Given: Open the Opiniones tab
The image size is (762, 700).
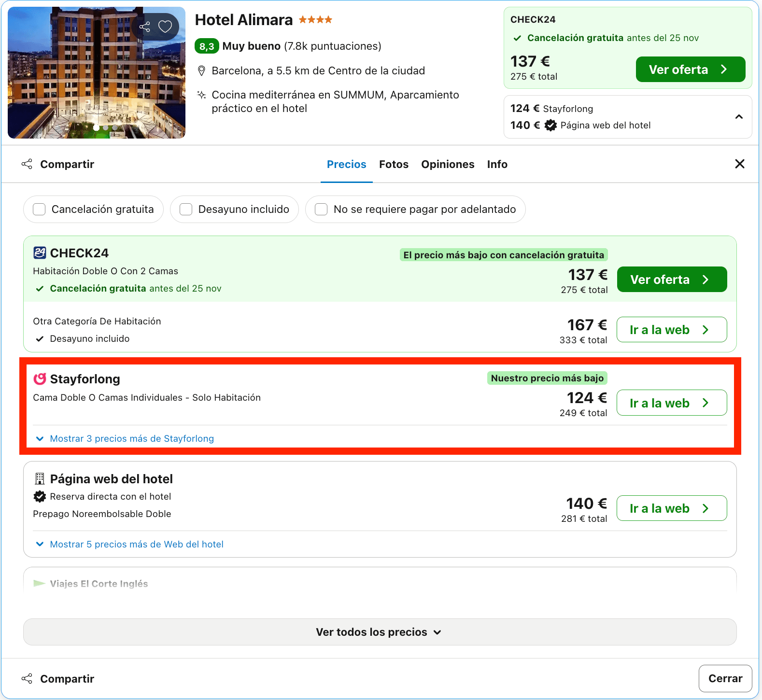Looking at the screenshot, I should [448, 165].
